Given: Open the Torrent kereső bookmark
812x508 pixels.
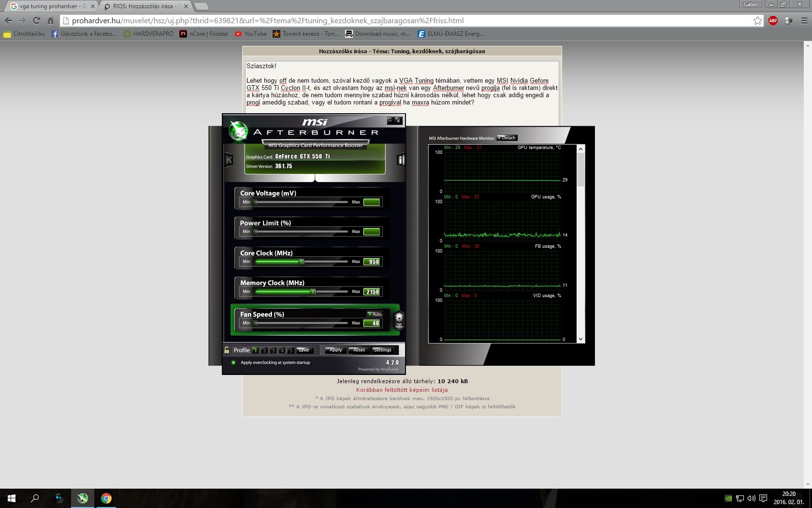Looking at the screenshot, I should point(306,34).
